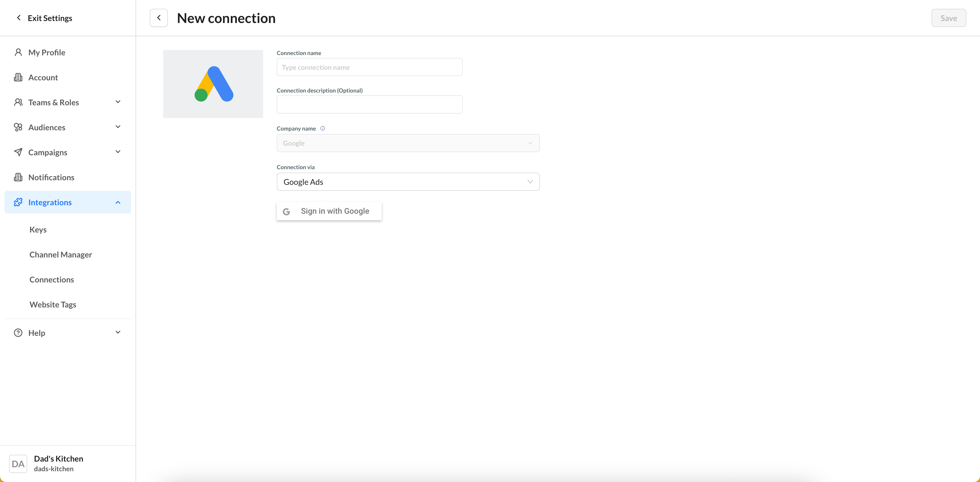This screenshot has width=980, height=482.
Task: Select Website Tags in the sidebar
Action: point(53,305)
